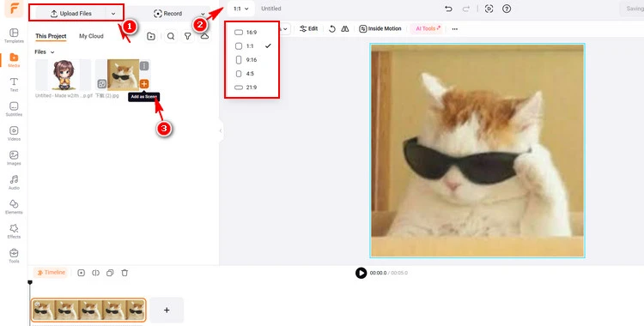Split the clip with split icon
The width and height of the screenshot is (644, 326).
tap(95, 273)
